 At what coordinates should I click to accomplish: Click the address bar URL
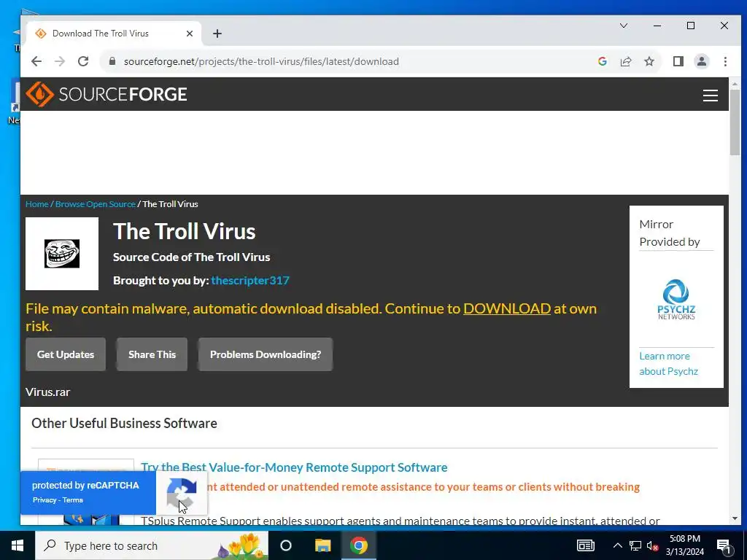[x=261, y=61]
